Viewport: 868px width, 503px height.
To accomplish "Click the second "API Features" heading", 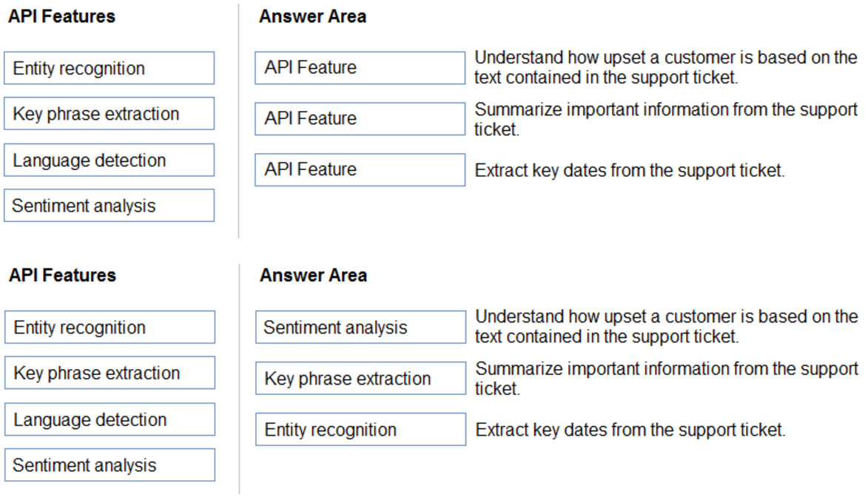I will (62, 275).
